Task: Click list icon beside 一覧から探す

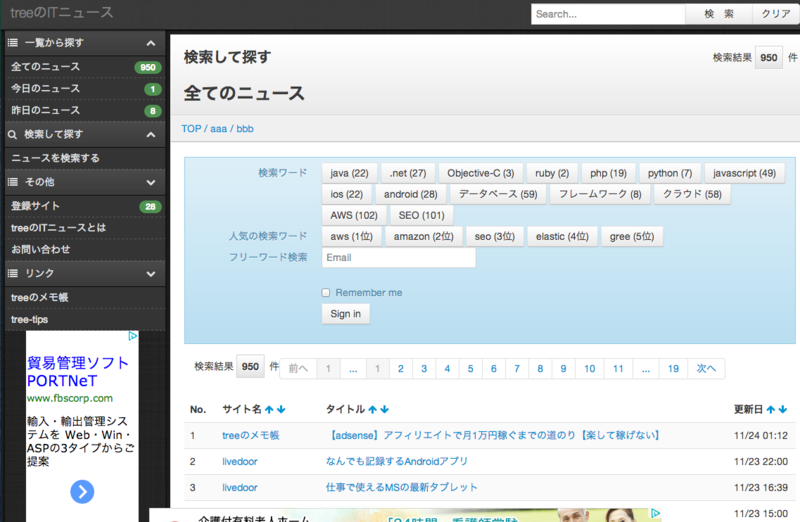Action: coord(13,43)
